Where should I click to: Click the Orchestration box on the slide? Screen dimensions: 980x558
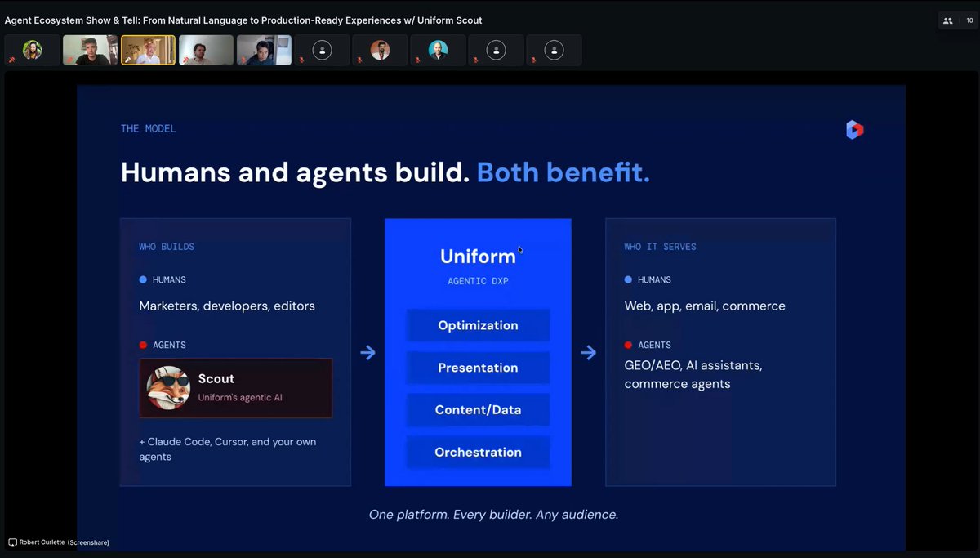point(478,453)
